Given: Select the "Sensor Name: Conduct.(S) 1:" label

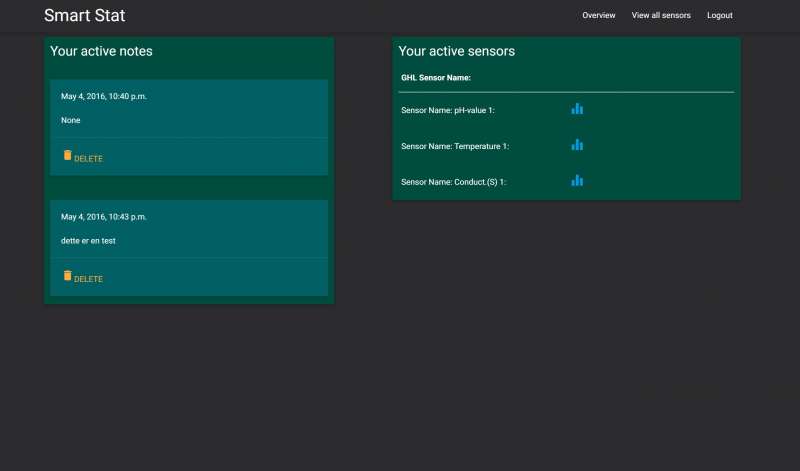Looking at the screenshot, I should (x=454, y=183).
